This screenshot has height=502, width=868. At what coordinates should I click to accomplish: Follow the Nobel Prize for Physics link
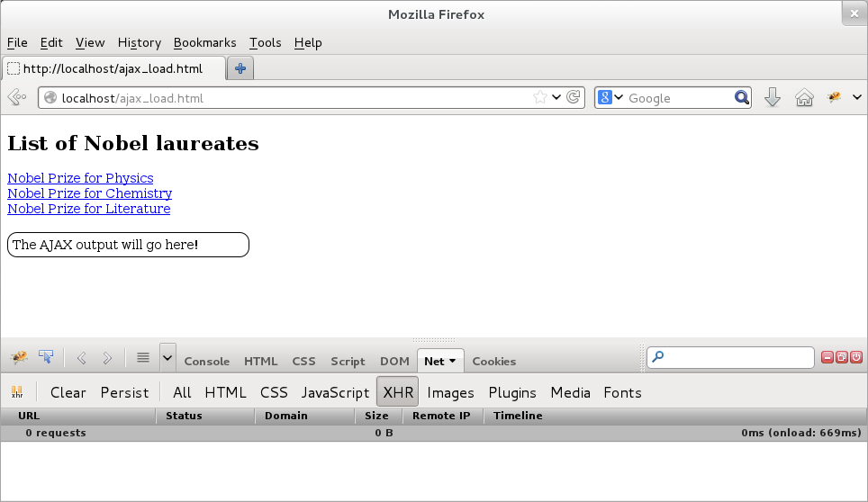point(80,178)
